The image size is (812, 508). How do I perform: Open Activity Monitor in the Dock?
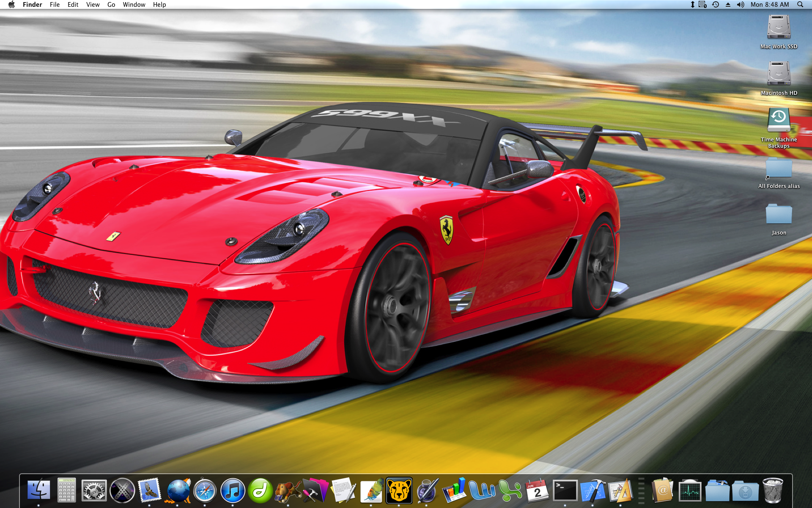(x=690, y=491)
